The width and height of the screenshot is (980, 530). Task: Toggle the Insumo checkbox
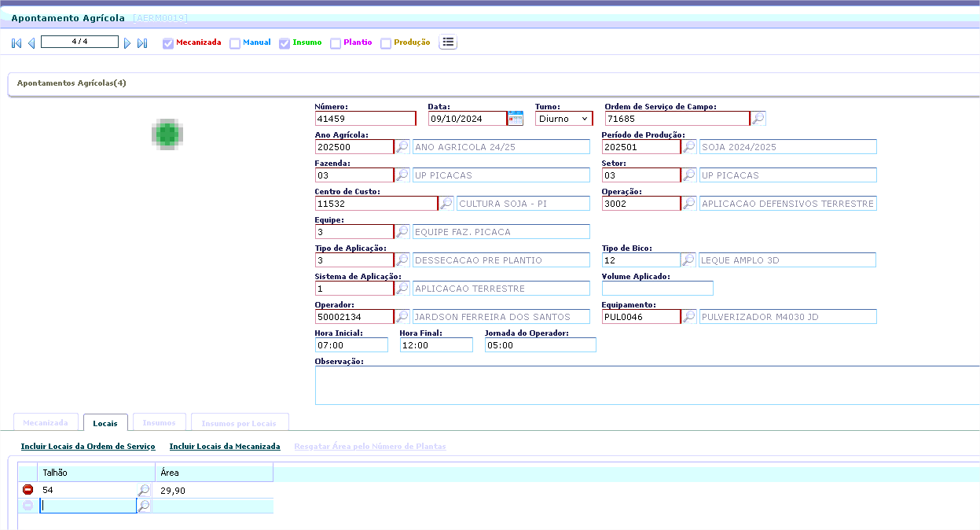(284, 43)
